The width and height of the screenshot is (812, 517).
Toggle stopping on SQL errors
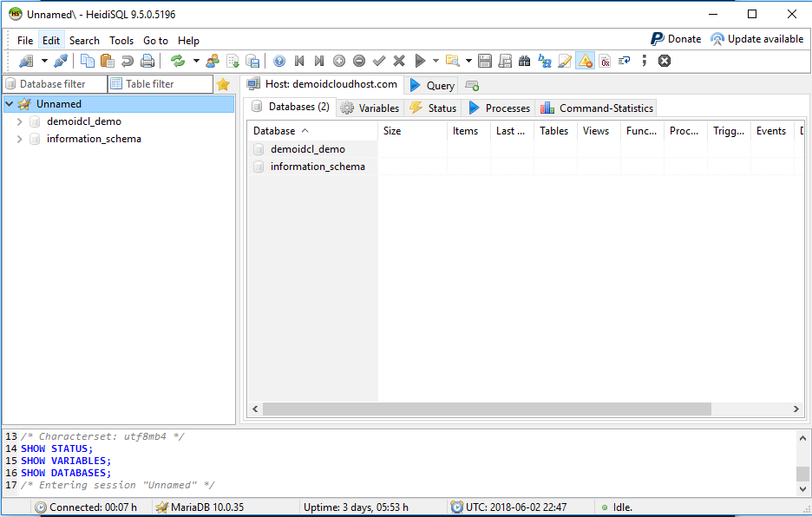pyautogui.click(x=584, y=61)
